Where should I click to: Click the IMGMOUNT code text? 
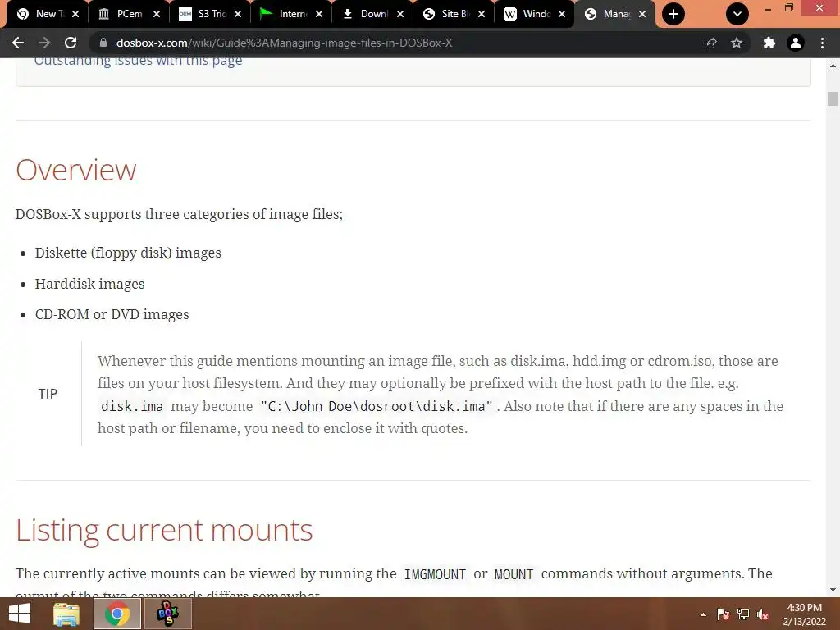click(x=435, y=574)
